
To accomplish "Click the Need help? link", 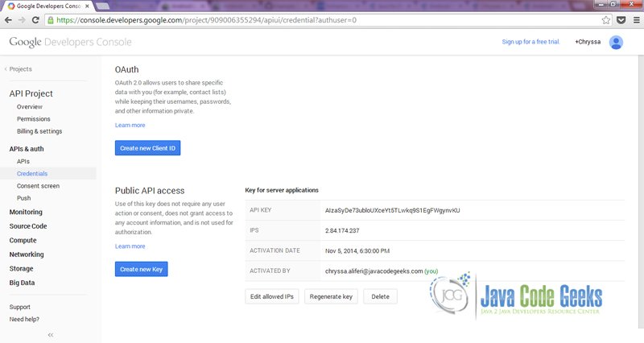I will [x=24, y=319].
